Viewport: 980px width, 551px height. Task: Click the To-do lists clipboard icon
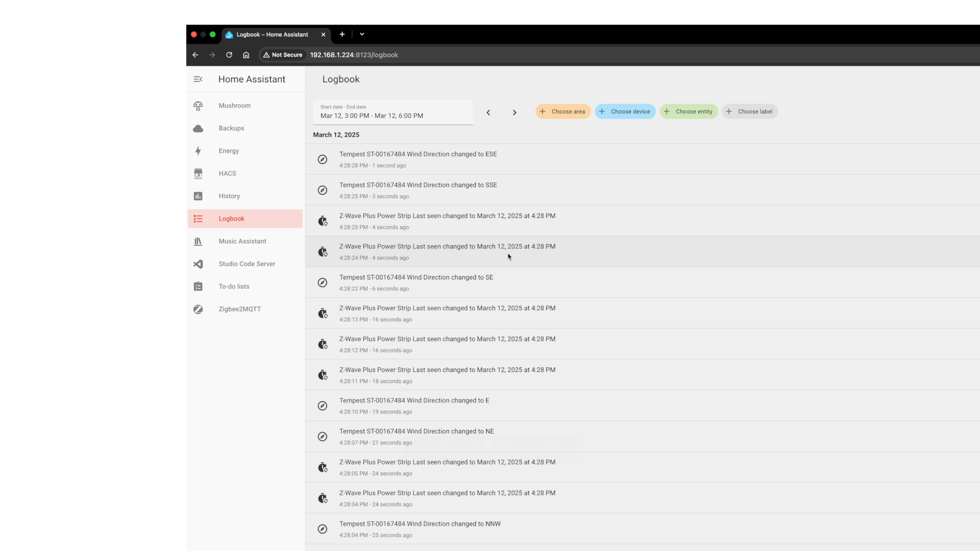tap(198, 287)
